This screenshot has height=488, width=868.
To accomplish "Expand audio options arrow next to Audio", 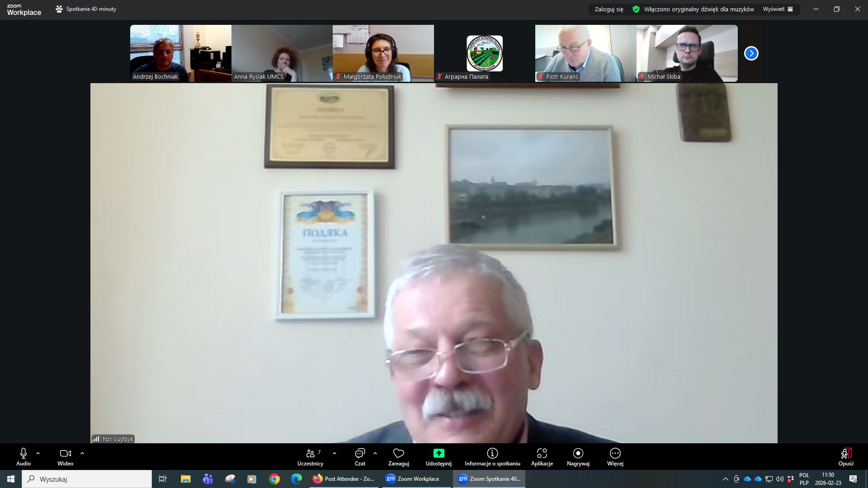I will [x=38, y=453].
